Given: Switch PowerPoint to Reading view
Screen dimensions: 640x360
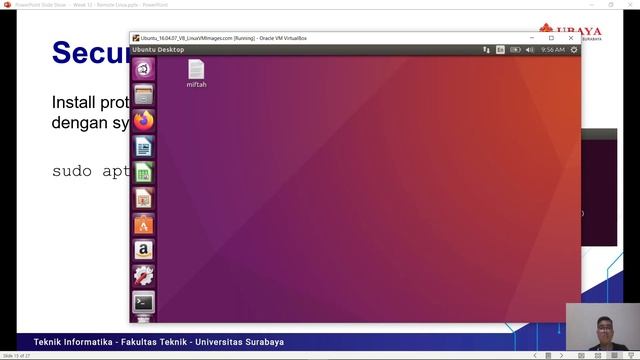Looking at the screenshot, I should coord(614,356).
